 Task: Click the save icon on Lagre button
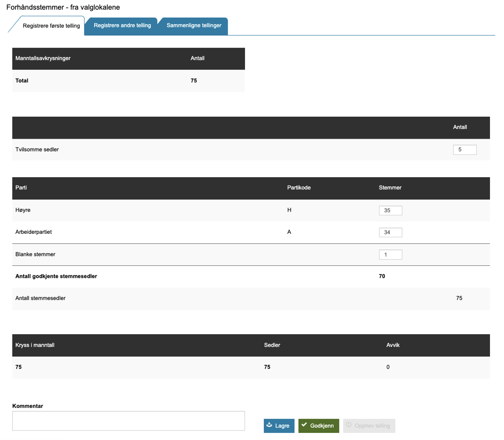coord(269,425)
